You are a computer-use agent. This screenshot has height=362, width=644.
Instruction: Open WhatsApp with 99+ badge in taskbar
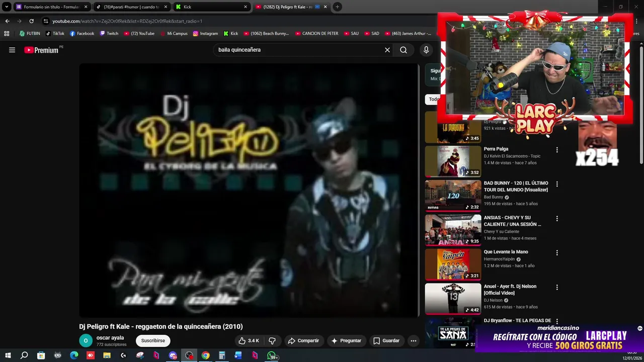272,356
